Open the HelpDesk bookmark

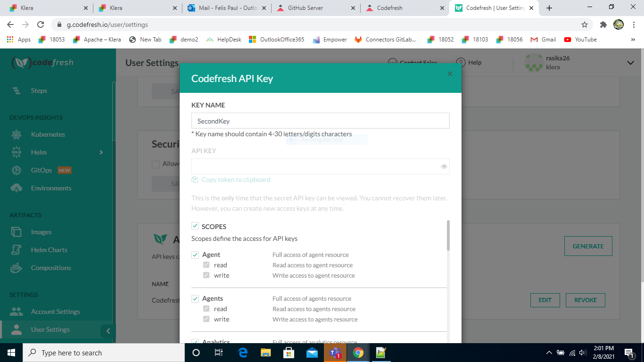click(223, 40)
